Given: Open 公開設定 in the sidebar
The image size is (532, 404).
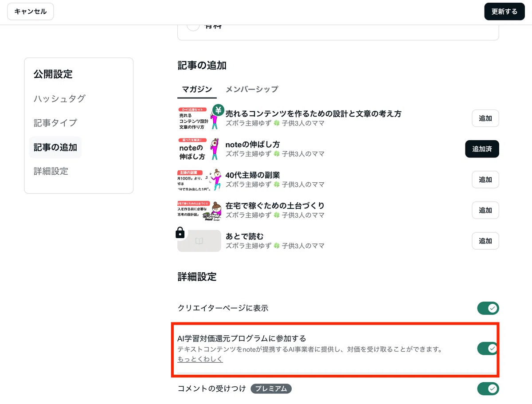Looking at the screenshot, I should pyautogui.click(x=53, y=74).
